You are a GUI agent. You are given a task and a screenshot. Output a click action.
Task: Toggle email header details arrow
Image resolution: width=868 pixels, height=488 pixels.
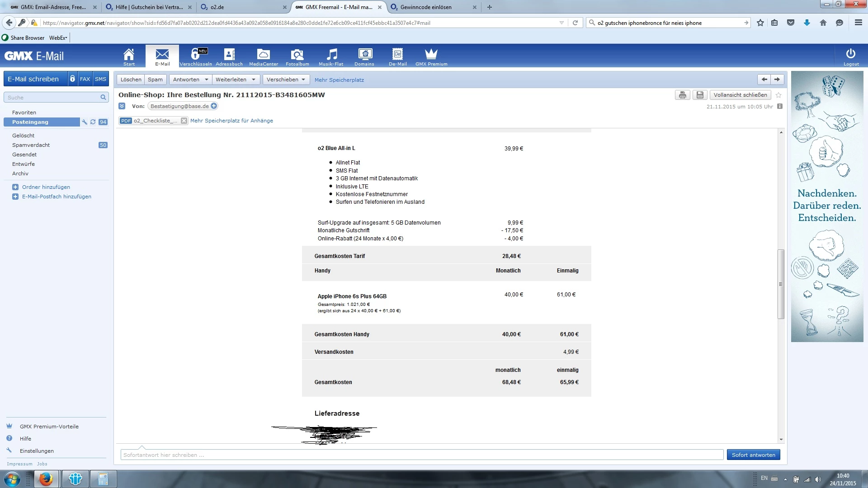[122, 106]
